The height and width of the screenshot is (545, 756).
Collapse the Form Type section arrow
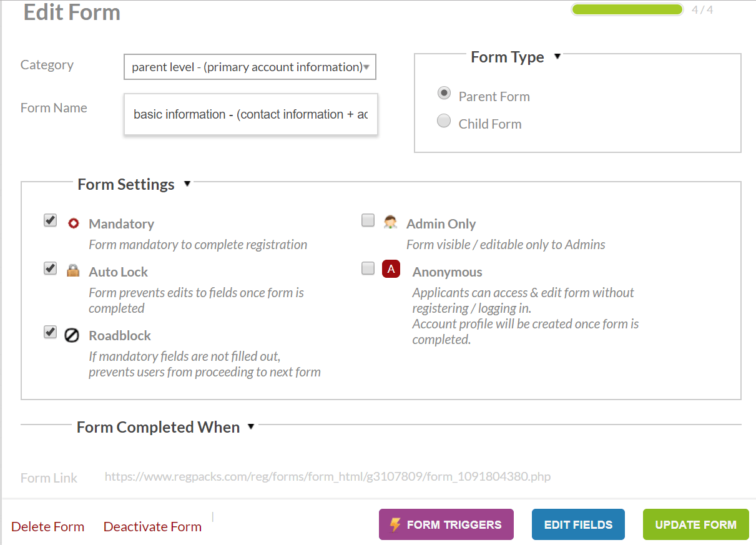(557, 56)
